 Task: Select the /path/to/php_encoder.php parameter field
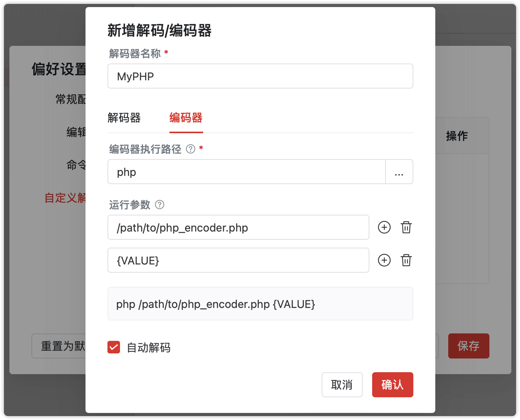[238, 227]
